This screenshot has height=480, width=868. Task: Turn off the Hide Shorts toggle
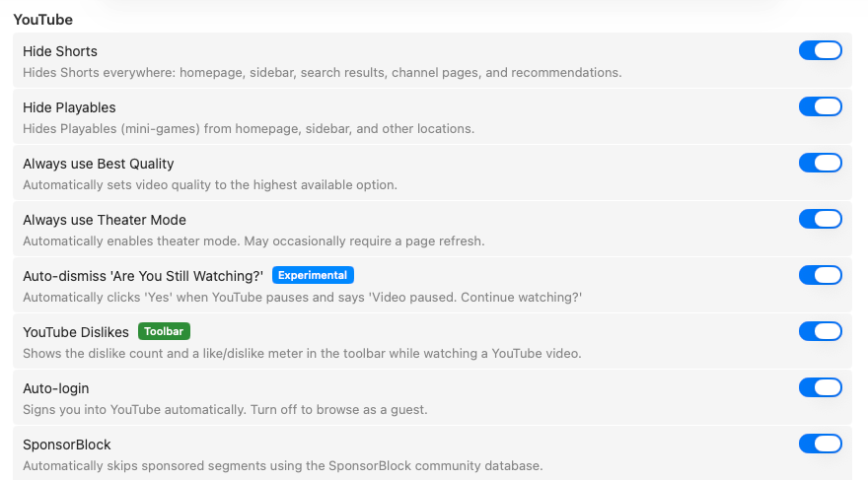tap(821, 50)
